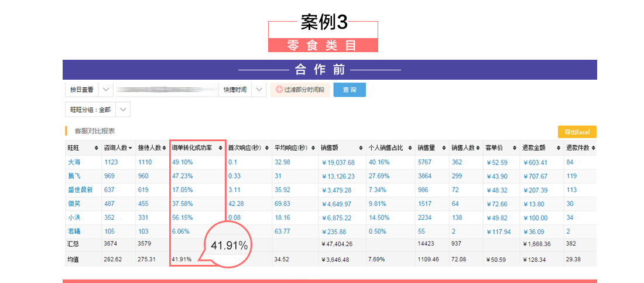This screenshot has height=283, width=644.
Task: Click the plus icon in 过滤部分时间段
Action: click(x=279, y=90)
